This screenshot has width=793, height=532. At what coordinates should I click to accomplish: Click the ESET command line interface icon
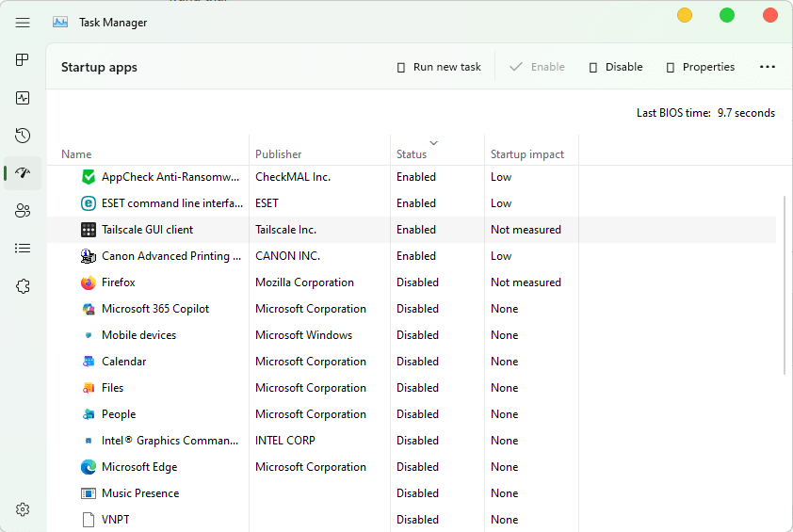[x=89, y=203]
